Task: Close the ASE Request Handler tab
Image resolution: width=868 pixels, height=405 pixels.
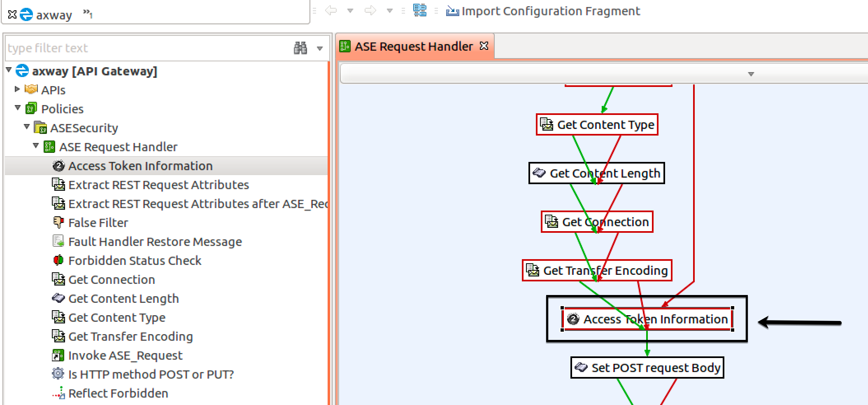Action: 484,46
